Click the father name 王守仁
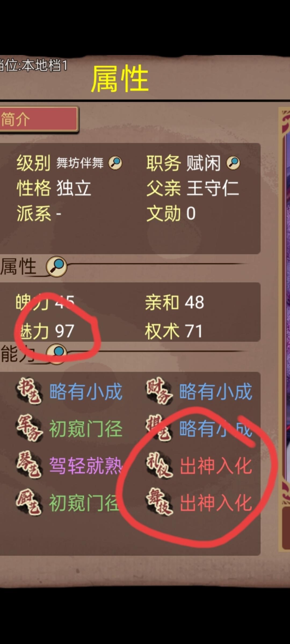Image resolution: width=290 pixels, height=644 pixels. [x=213, y=188]
